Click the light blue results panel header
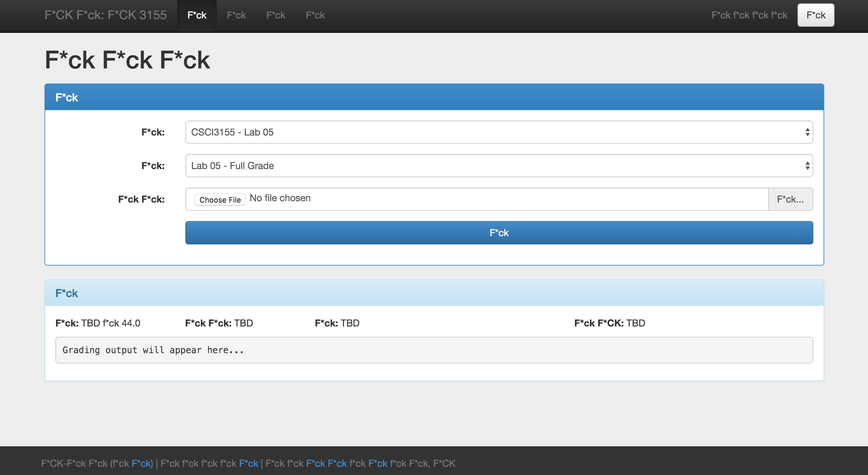Viewport: 868px width, 475px height. (434, 293)
